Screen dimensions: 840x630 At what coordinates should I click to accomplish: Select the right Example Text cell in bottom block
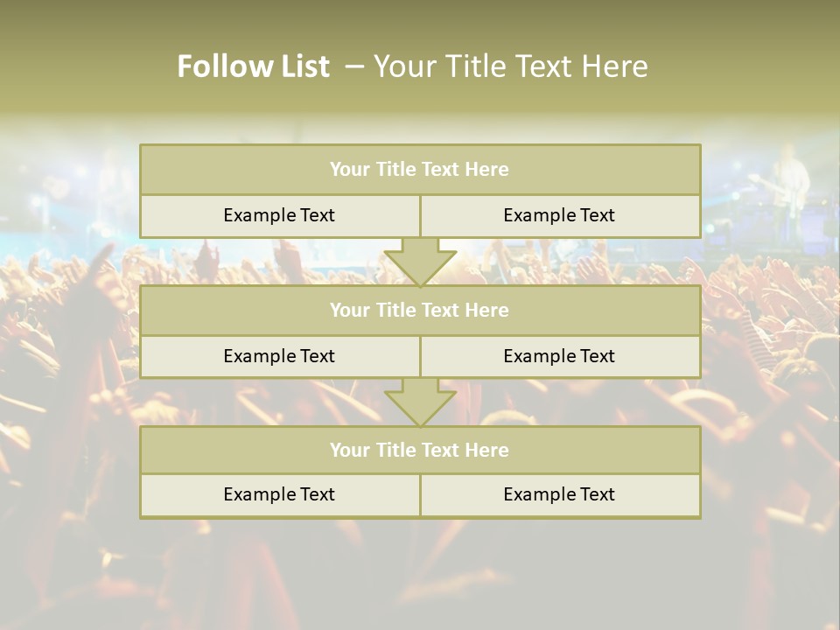(x=559, y=494)
